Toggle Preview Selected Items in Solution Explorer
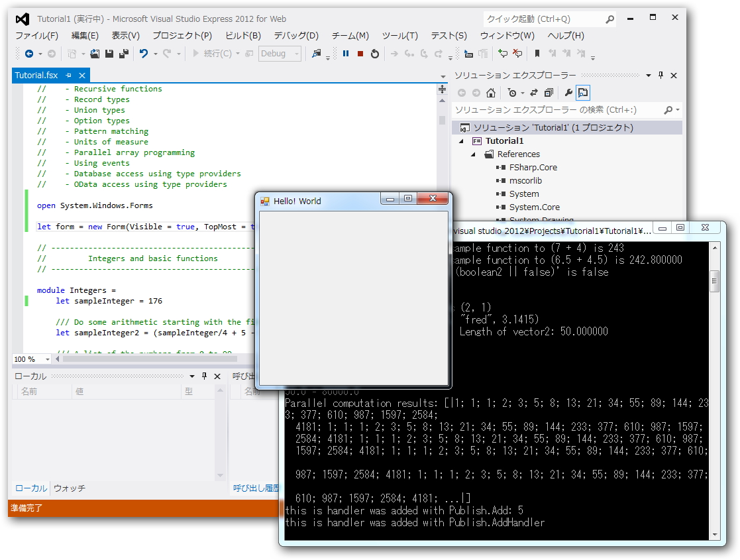The height and width of the screenshot is (560, 740). coord(583,92)
